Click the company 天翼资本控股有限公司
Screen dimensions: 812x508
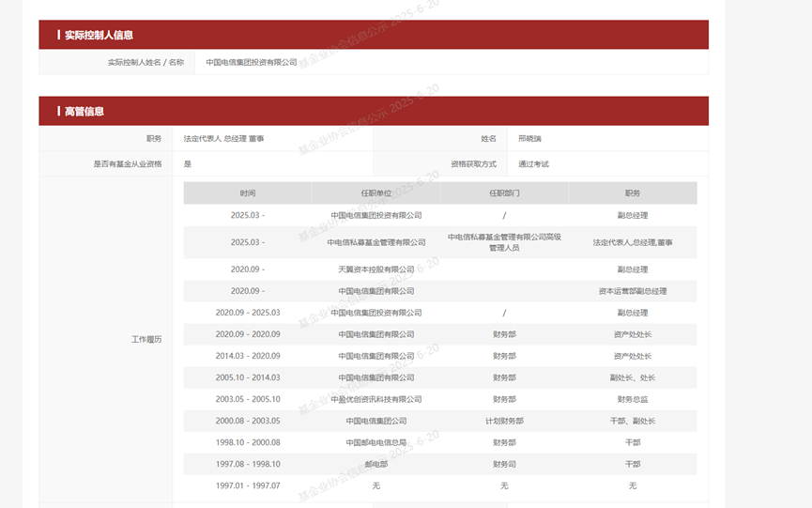[x=376, y=269]
